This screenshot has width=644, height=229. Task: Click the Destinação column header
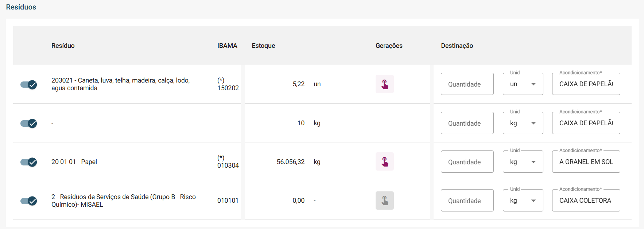(x=457, y=46)
